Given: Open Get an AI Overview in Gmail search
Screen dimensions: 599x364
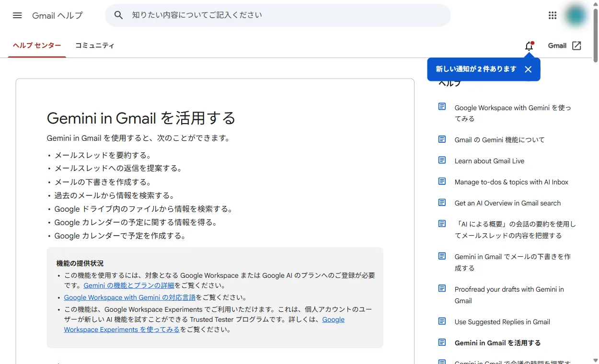Looking at the screenshot, I should pos(507,203).
